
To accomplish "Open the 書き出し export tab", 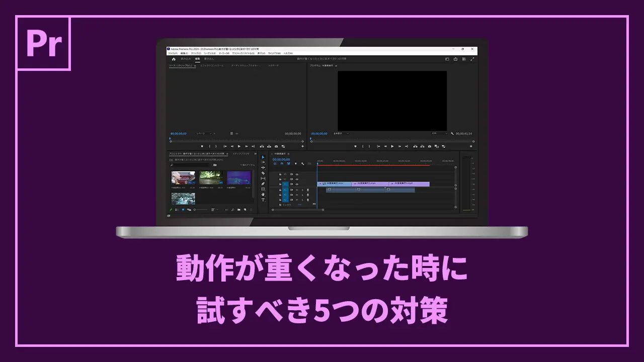I will pos(209,59).
